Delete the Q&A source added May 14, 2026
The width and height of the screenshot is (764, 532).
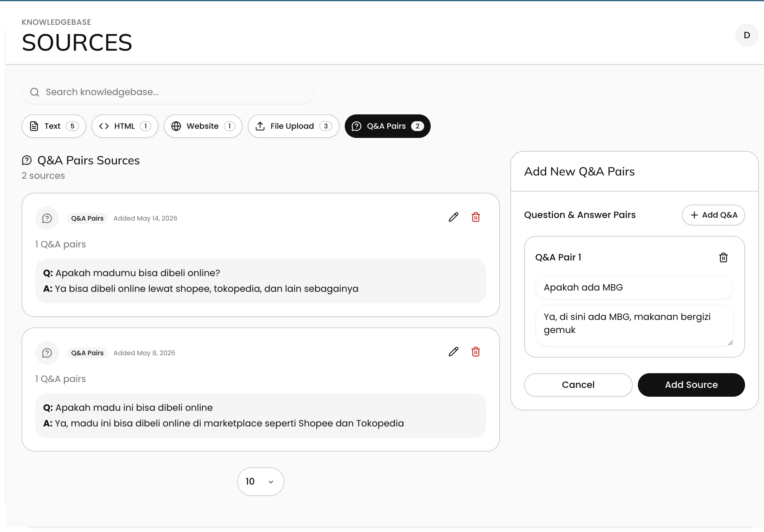tap(475, 217)
